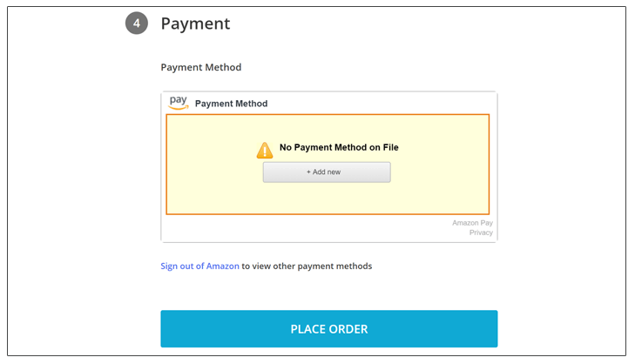This screenshot has width=635, height=364.
Task: Click the plus sign on Add new
Action: click(308, 172)
